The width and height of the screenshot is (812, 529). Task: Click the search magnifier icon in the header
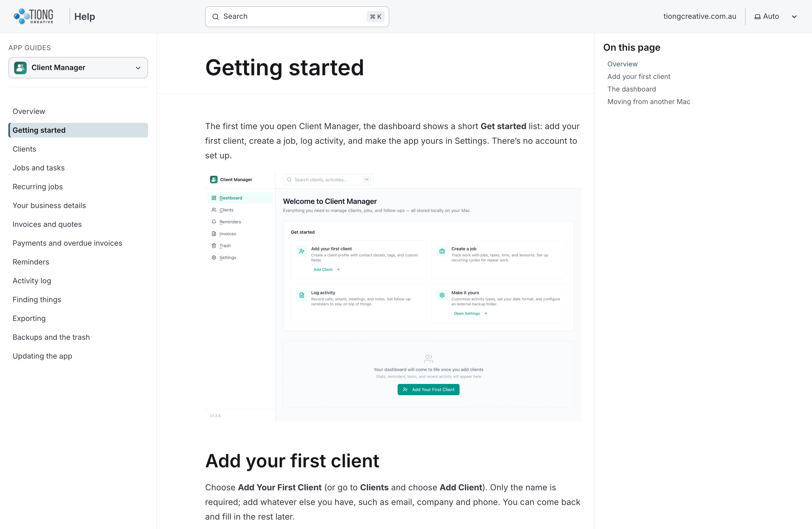(215, 17)
